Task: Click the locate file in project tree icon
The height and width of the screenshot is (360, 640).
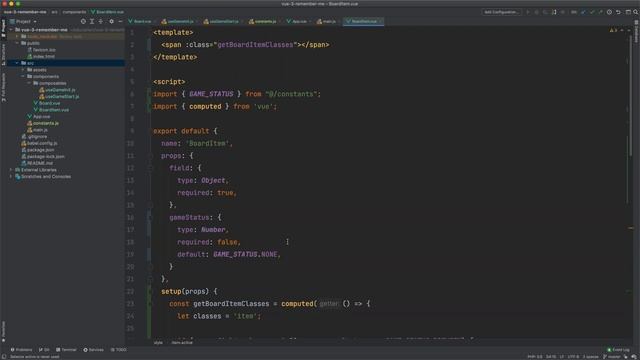Action: click(x=83, y=21)
